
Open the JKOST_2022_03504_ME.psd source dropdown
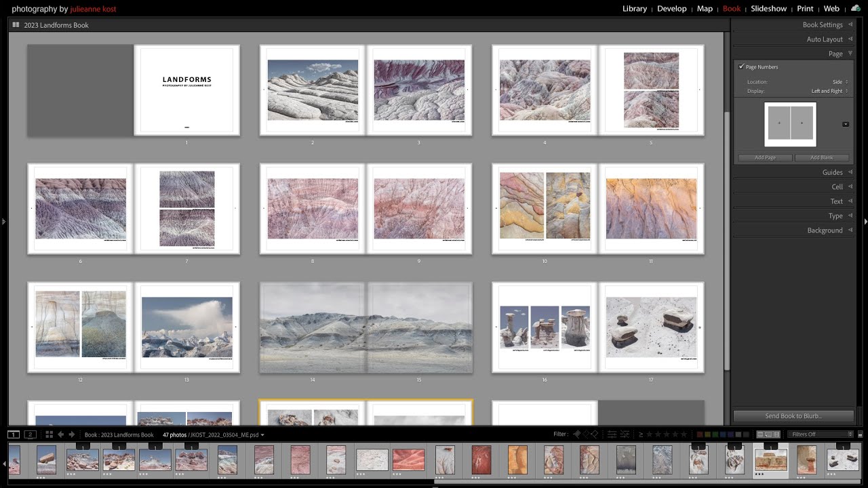click(227, 434)
